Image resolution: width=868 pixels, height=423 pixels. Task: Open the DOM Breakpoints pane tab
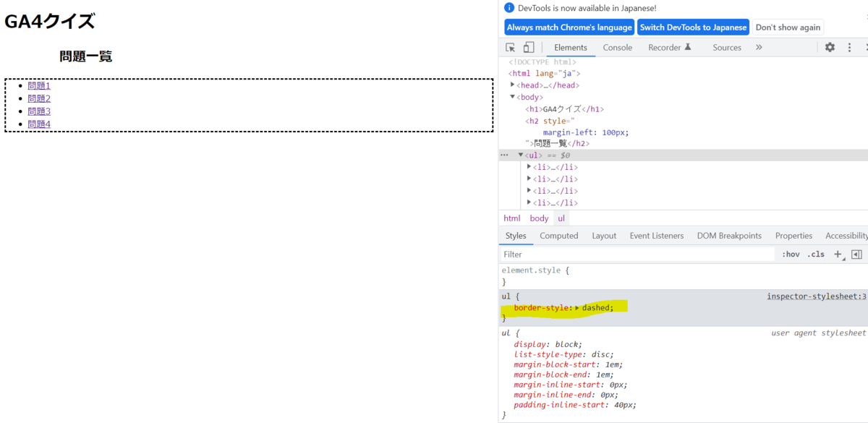point(729,236)
